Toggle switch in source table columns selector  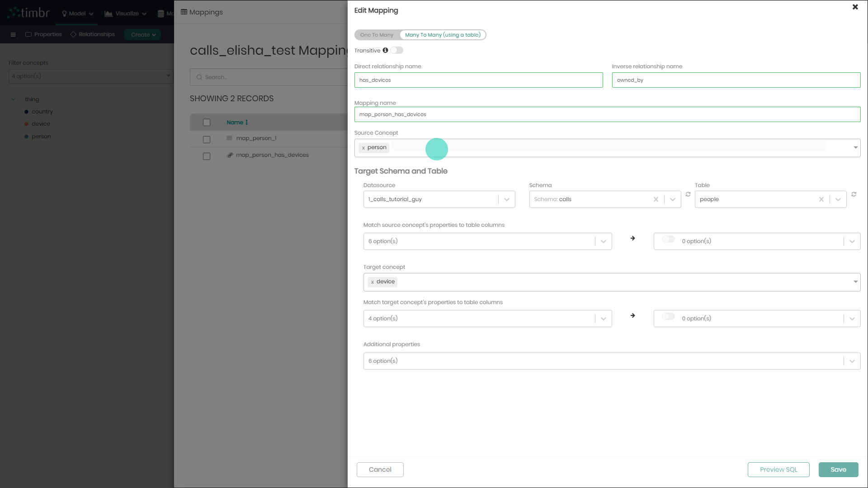click(x=668, y=239)
